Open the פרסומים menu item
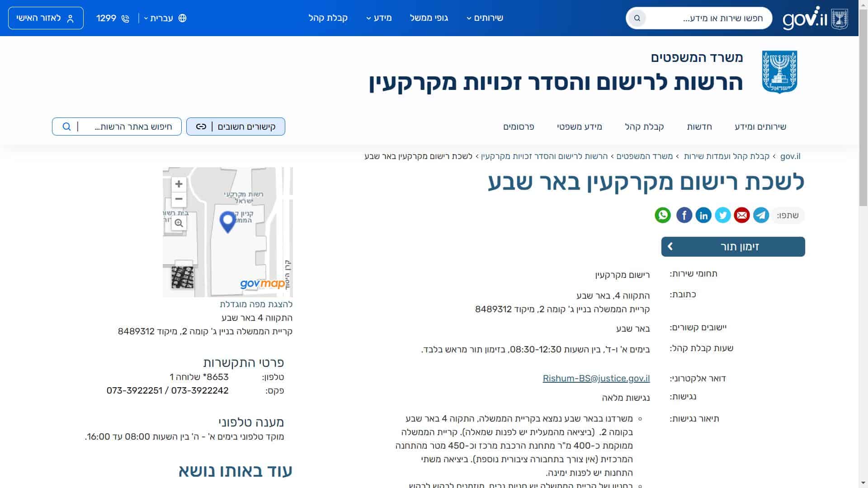This screenshot has width=868, height=488. tap(519, 127)
